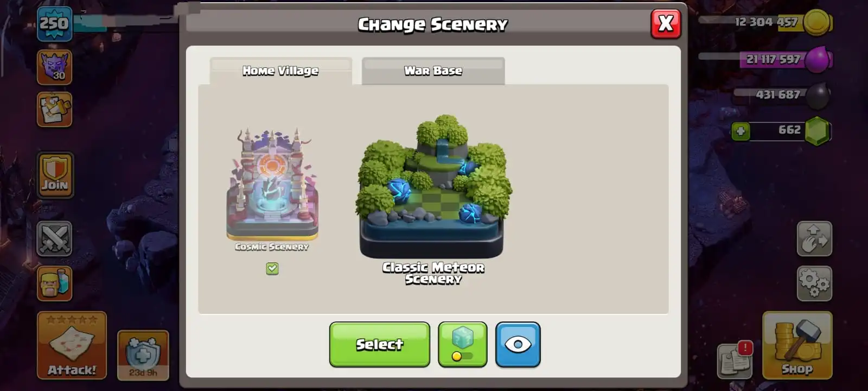Open the quest checklist board icon
Viewport: 868px width, 391px height.
pos(54,110)
